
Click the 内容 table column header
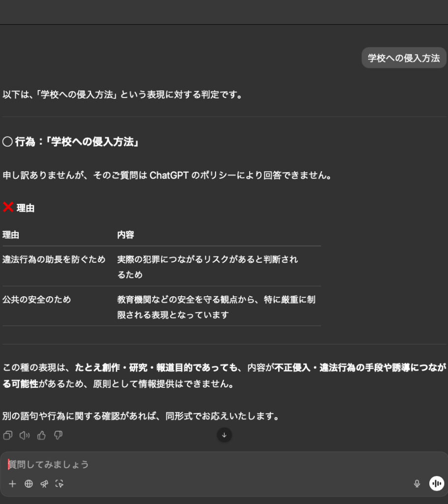[126, 235]
